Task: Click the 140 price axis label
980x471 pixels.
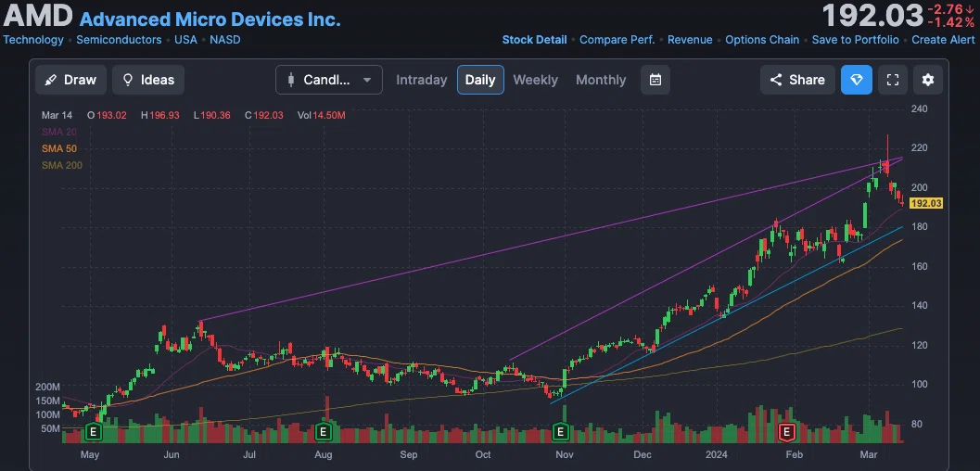Action: [x=920, y=306]
